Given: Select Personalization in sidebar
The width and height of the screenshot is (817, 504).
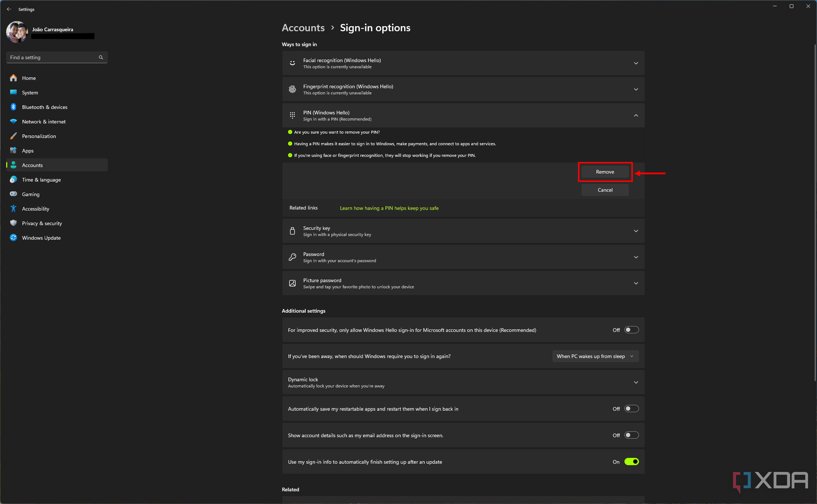Looking at the screenshot, I should point(57,136).
